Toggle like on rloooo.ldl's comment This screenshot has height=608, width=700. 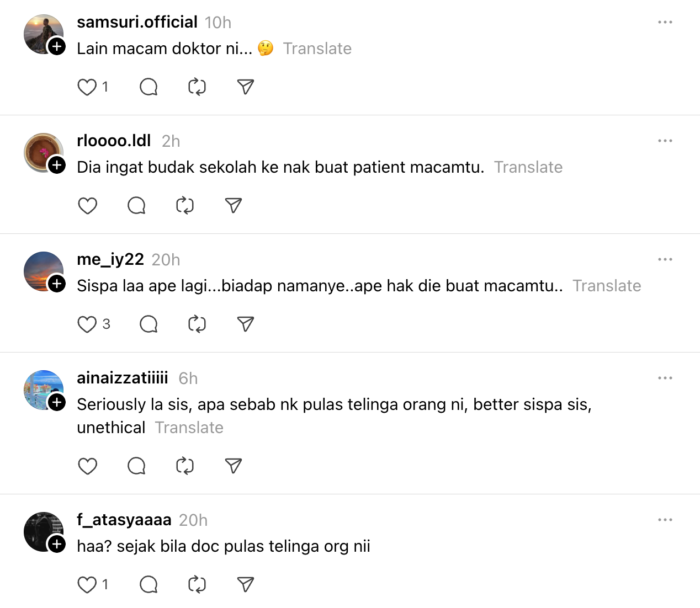87,206
